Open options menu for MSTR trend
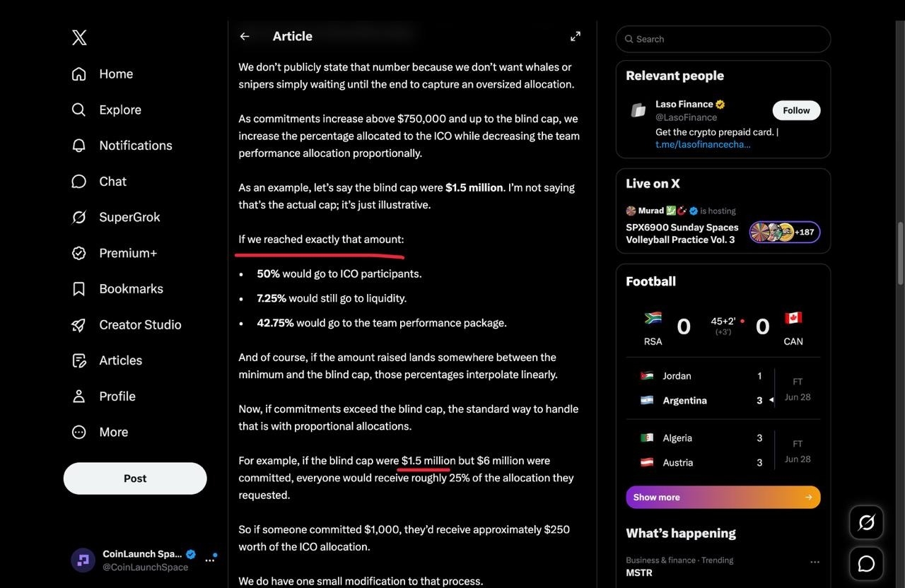905x588 pixels. click(x=814, y=562)
